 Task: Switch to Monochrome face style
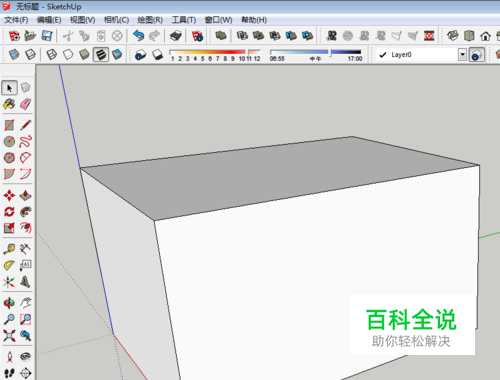click(117, 54)
